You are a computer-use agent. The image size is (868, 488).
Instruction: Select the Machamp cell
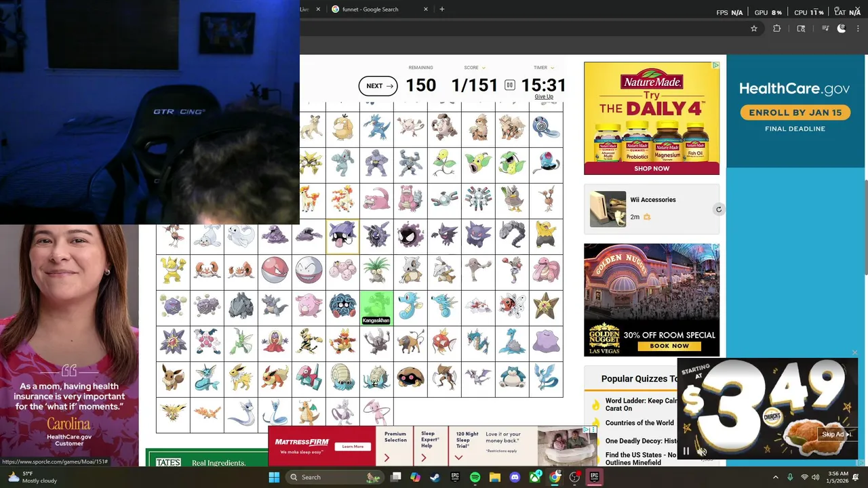[410, 164]
